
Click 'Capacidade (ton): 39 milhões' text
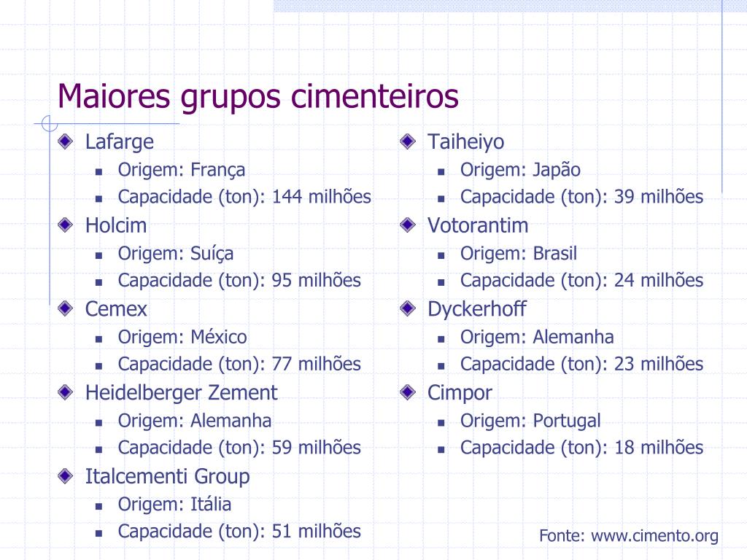581,197
